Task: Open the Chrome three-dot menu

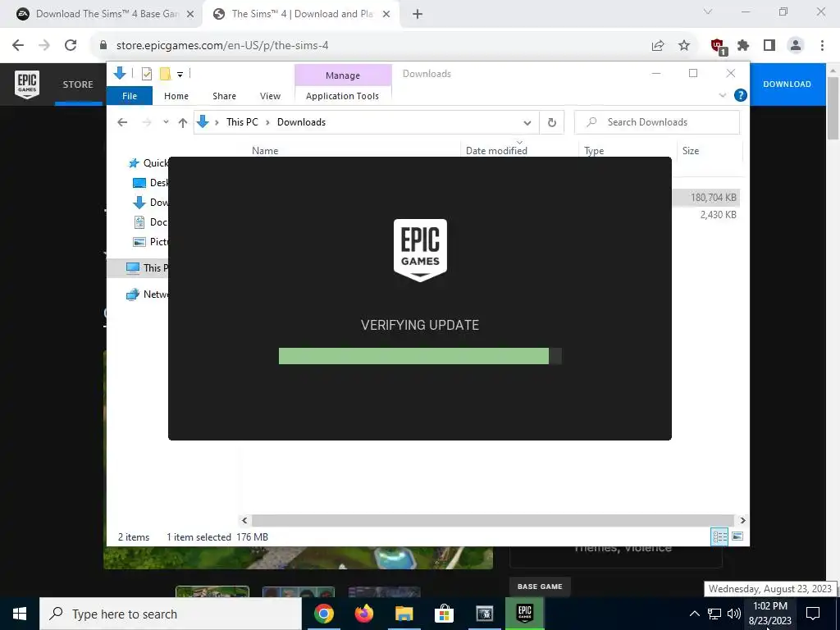Action: tap(822, 46)
